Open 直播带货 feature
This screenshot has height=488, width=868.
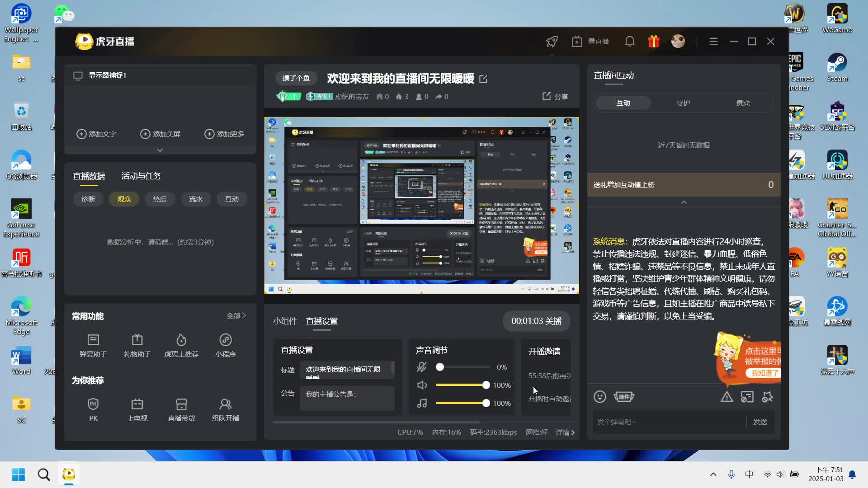click(x=181, y=409)
